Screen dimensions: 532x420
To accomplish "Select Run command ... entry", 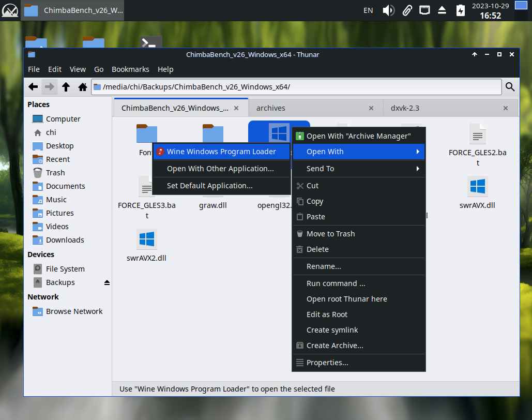I will 359,283.
